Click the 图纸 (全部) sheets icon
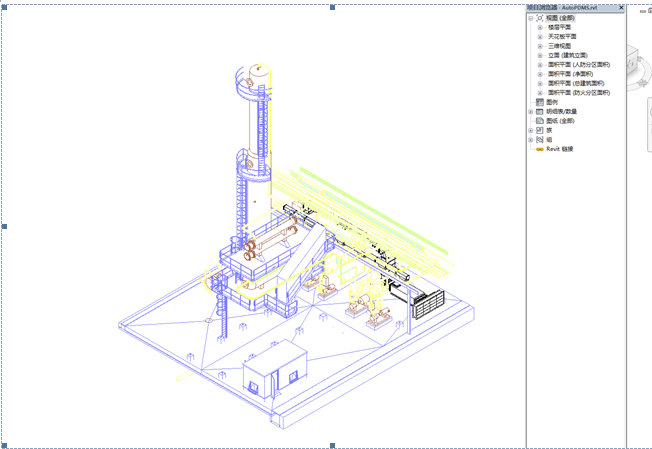 [540, 121]
